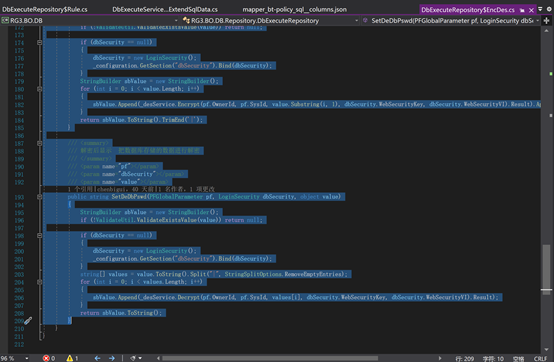The width and height of the screenshot is (554, 362).
Task: Click horizontal scrollbar left arrow
Action: click(x=158, y=358)
